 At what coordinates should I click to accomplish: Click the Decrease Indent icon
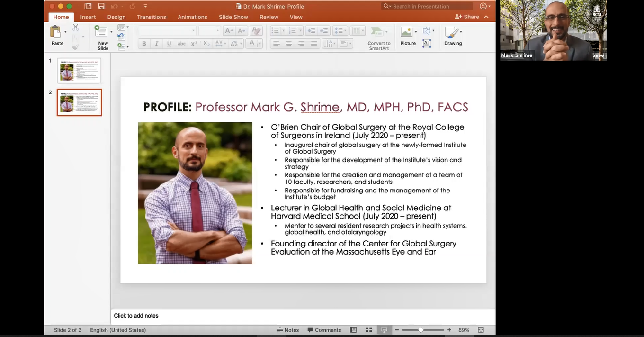[x=311, y=31]
